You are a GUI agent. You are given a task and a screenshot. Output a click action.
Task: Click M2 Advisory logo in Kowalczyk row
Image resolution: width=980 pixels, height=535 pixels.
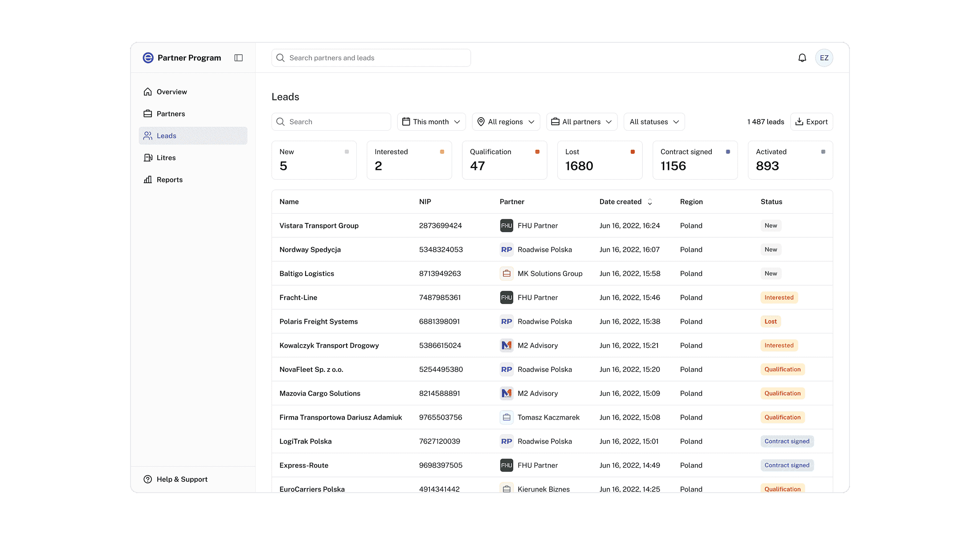click(506, 346)
